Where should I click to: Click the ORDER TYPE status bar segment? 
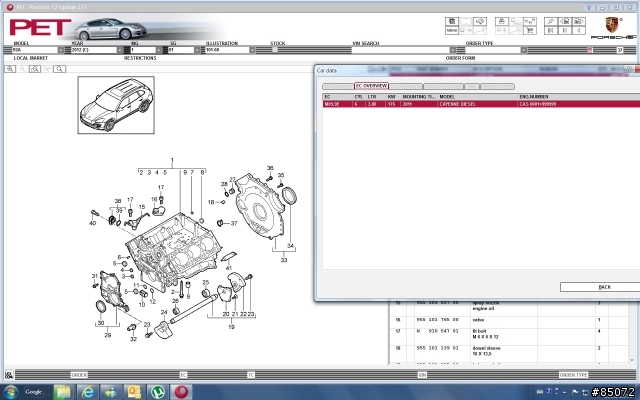(x=573, y=375)
